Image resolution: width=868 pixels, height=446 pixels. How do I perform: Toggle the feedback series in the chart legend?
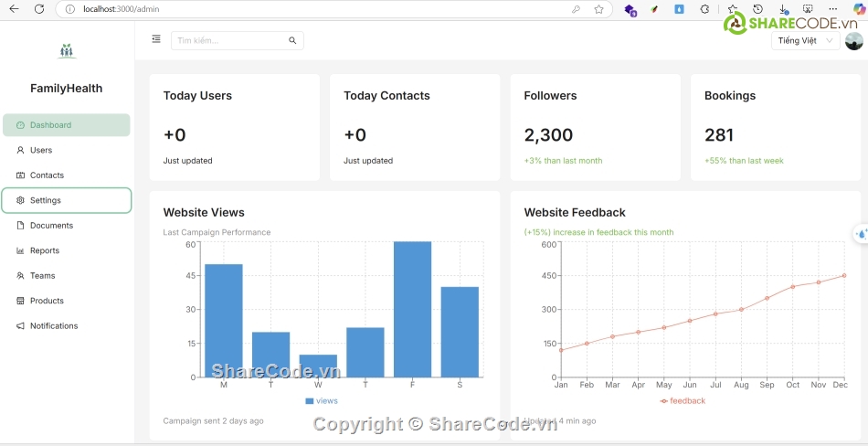point(683,401)
